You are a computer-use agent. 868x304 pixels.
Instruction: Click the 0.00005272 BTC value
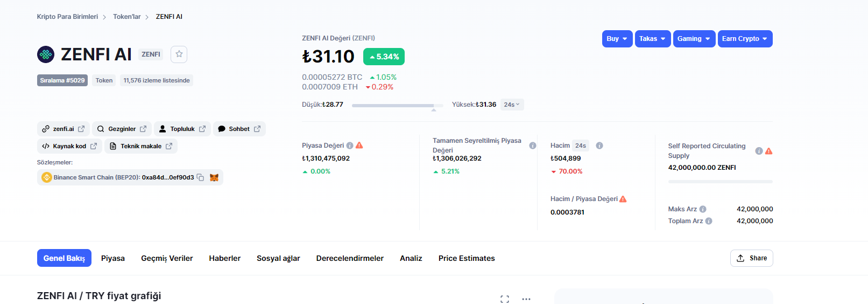pos(332,77)
